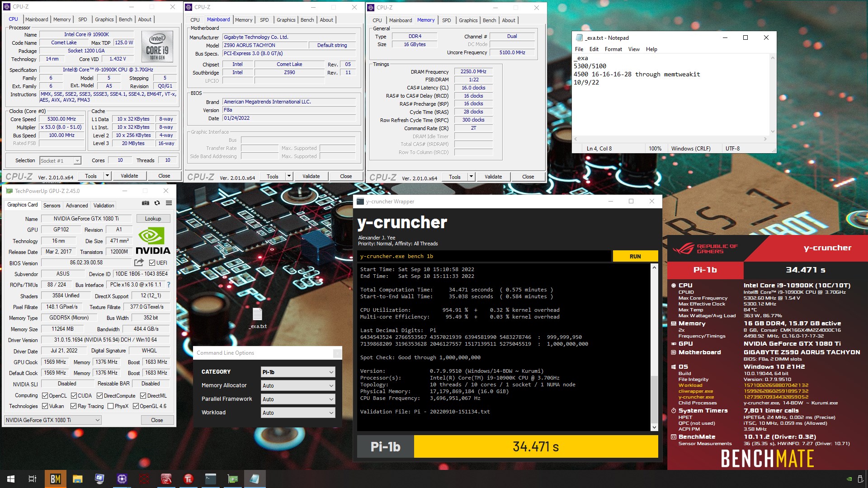Click the Notepad text editing area
868x488 pixels.
point(671,94)
